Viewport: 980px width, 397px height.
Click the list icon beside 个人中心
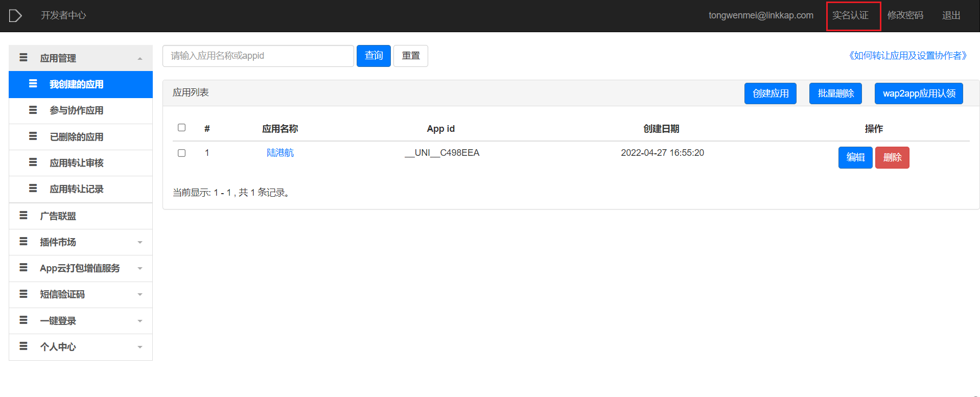(x=24, y=346)
